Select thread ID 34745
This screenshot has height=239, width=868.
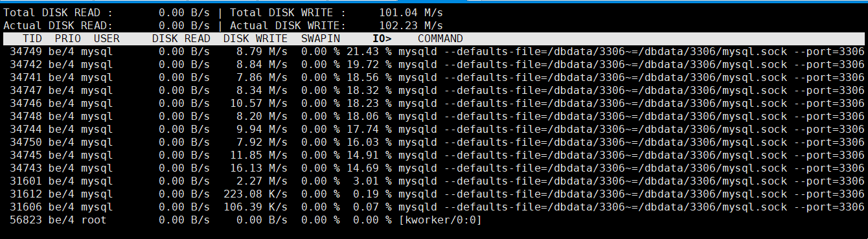pos(26,155)
